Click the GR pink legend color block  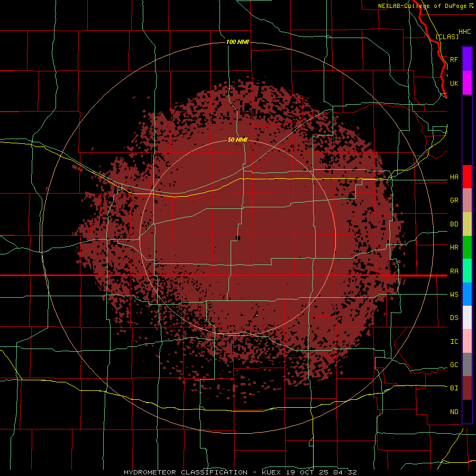[x=467, y=200]
